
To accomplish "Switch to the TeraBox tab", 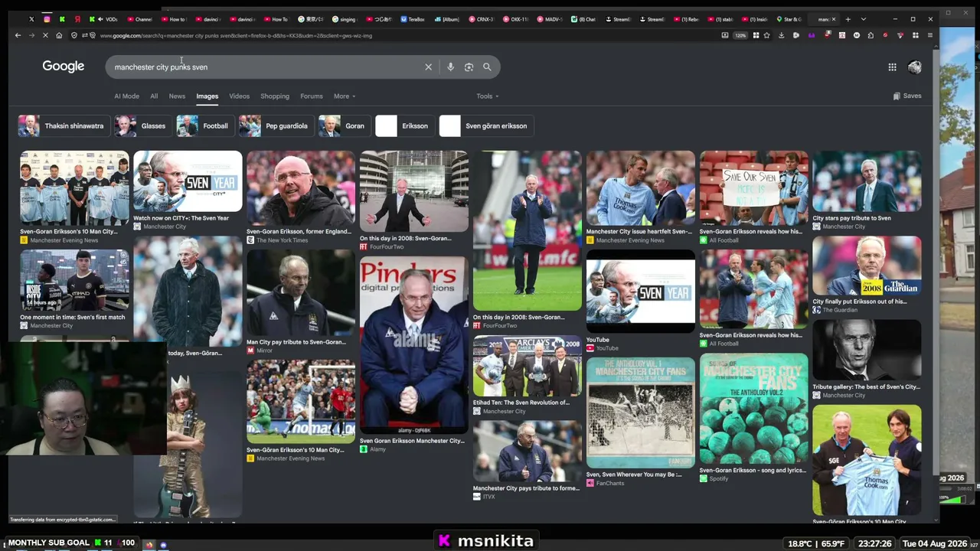I will tap(413, 19).
